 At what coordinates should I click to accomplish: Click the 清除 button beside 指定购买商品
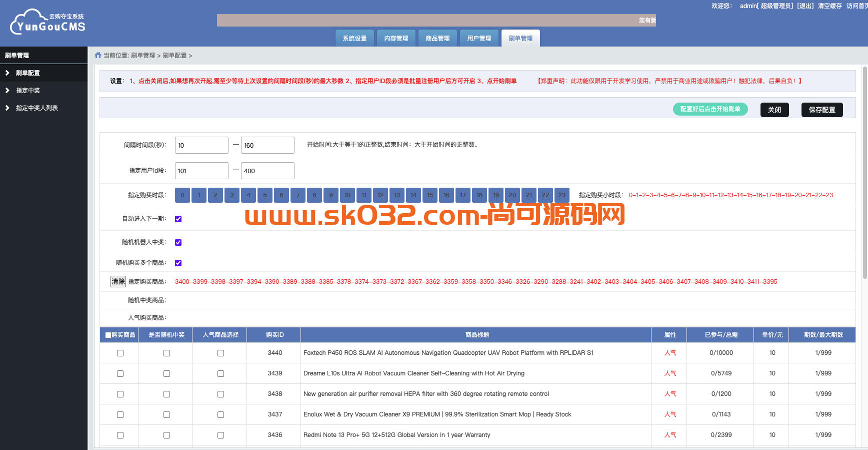coord(118,281)
